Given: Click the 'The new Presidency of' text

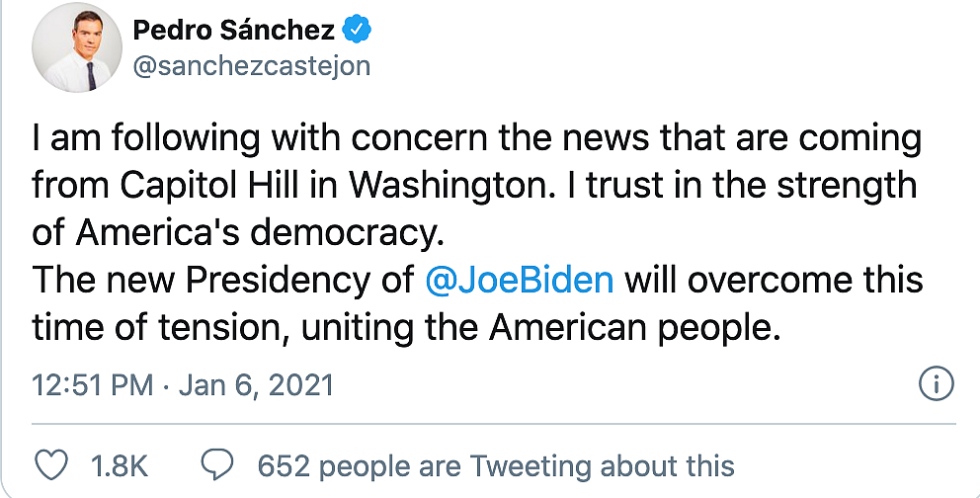Looking at the screenshot, I should click(223, 281).
